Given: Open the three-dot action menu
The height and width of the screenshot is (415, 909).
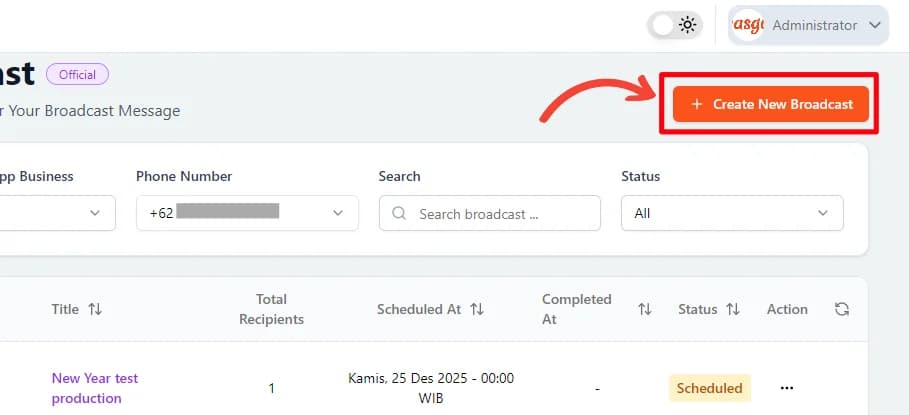Looking at the screenshot, I should pos(786,388).
